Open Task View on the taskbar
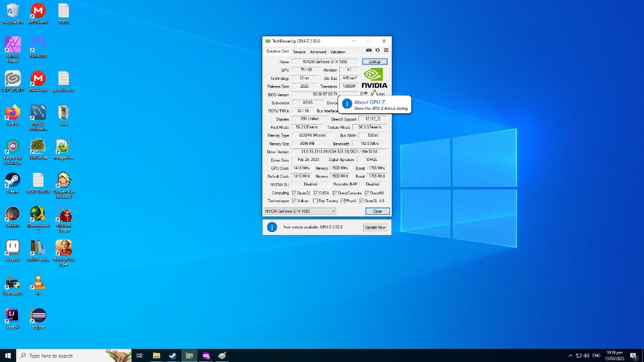 tap(140, 355)
